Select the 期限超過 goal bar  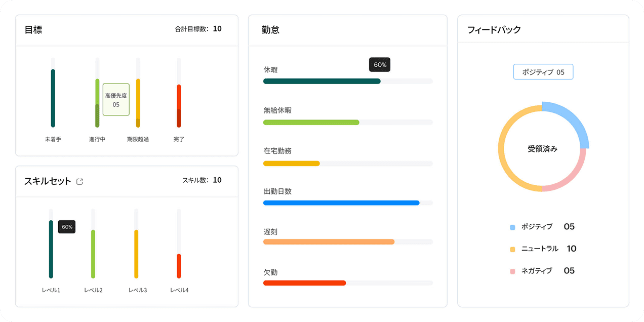click(x=138, y=103)
